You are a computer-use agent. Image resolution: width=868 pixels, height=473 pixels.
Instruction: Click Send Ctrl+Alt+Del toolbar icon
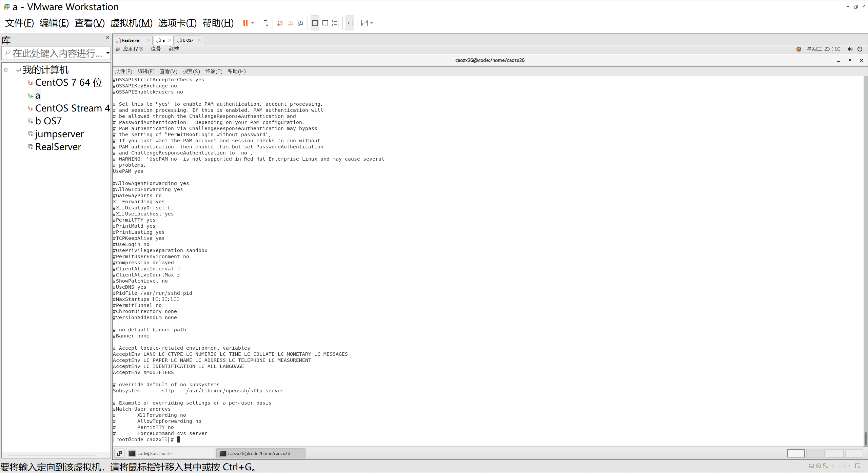[265, 23]
